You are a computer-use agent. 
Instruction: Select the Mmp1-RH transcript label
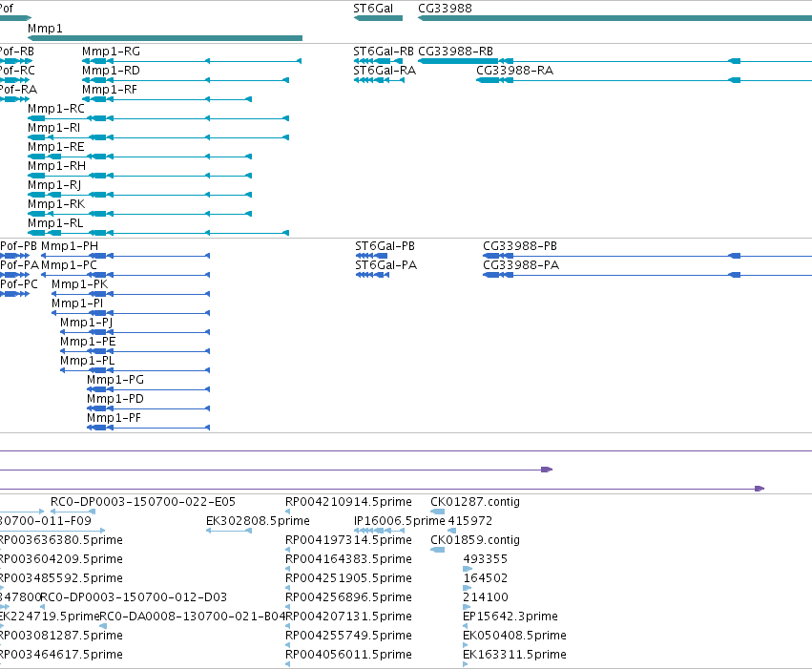pyautogui.click(x=57, y=166)
